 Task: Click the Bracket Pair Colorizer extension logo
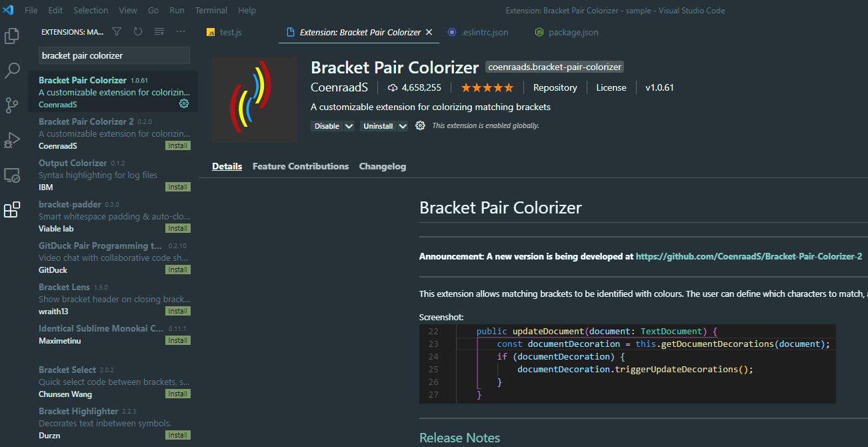coord(255,99)
